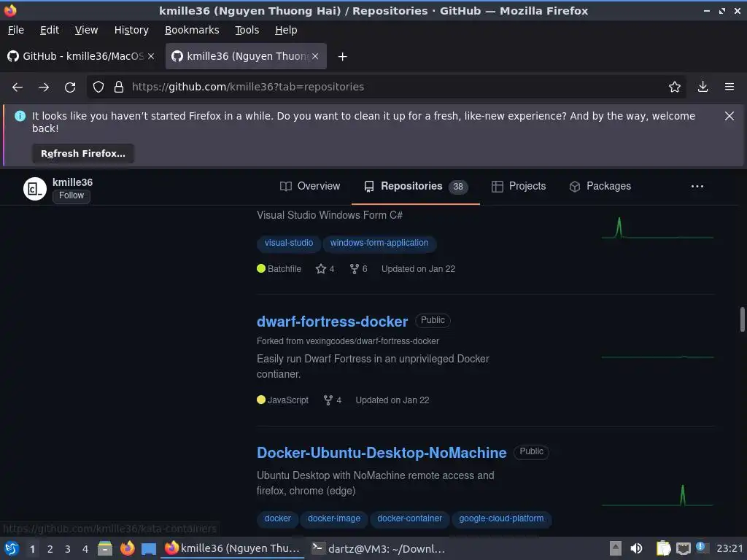This screenshot has width=747, height=560.
Task: Click the google-cloud-platform topic tag
Action: pyautogui.click(x=501, y=518)
